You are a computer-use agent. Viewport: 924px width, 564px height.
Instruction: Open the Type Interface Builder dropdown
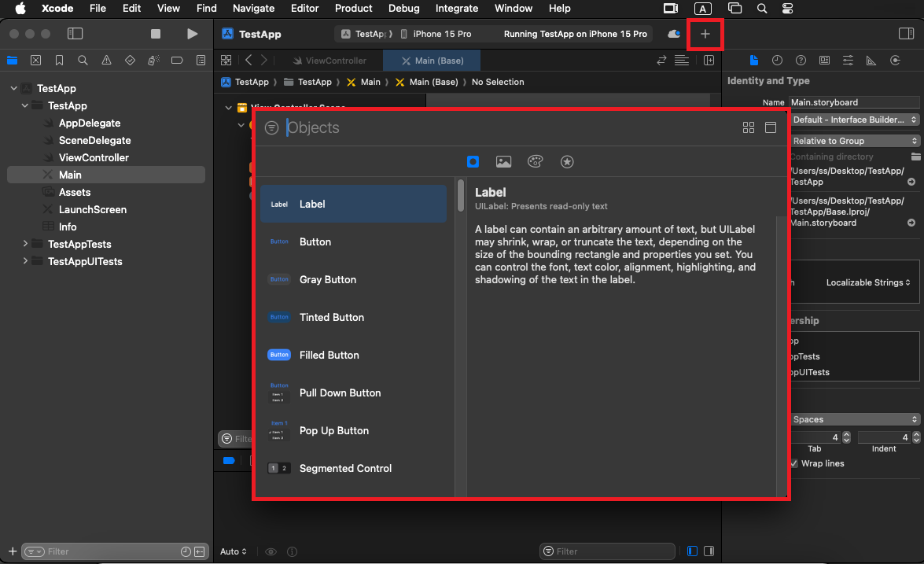coord(854,120)
